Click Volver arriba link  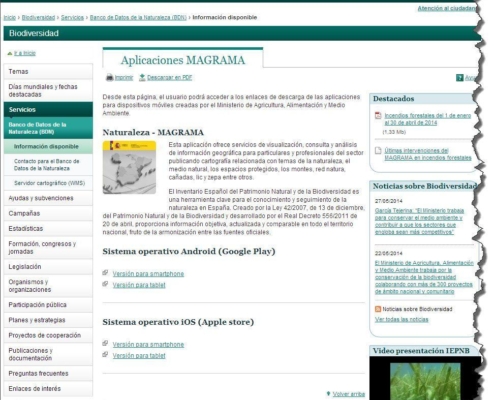coord(349,394)
